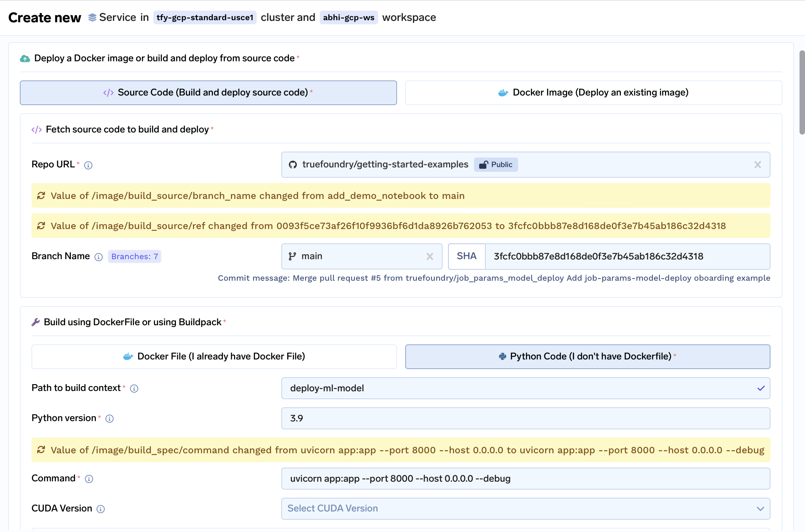Click the Repo URL info icon
Image resolution: width=805 pixels, height=532 pixels.
click(x=88, y=165)
